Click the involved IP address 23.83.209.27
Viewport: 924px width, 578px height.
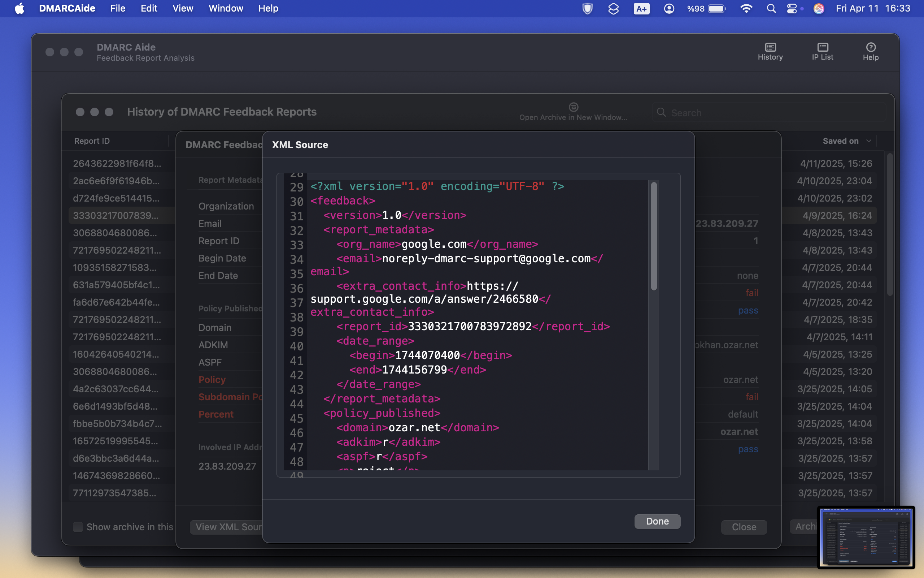227,466
